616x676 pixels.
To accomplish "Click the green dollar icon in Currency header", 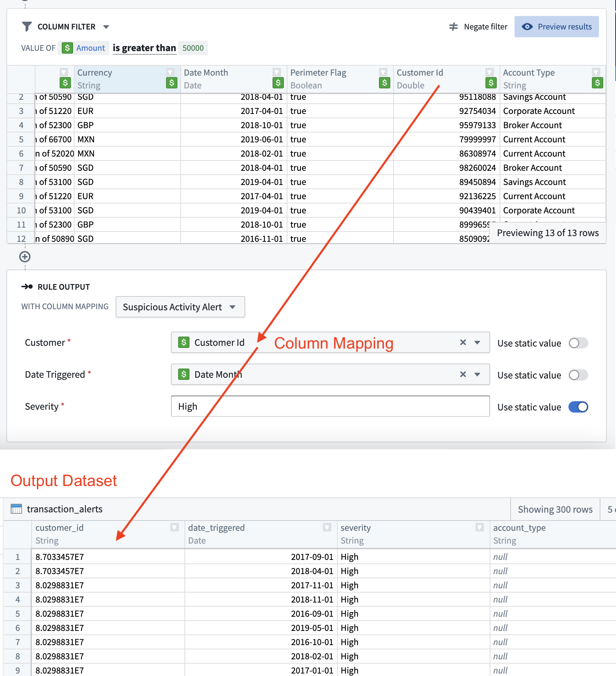I will tap(172, 83).
